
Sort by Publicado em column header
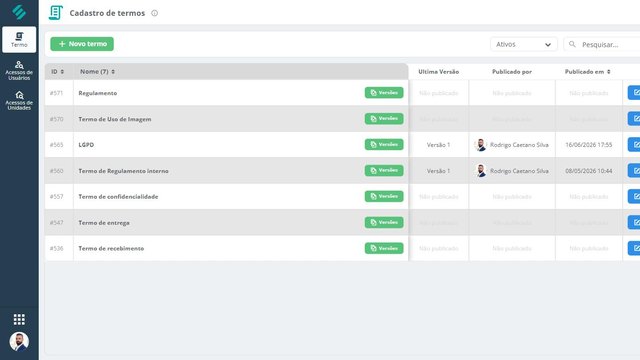[x=588, y=71]
